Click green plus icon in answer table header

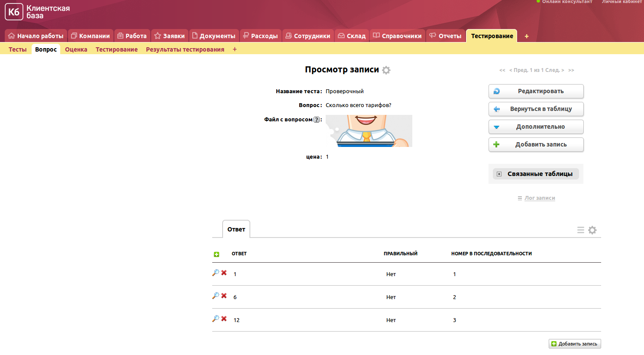(x=217, y=254)
